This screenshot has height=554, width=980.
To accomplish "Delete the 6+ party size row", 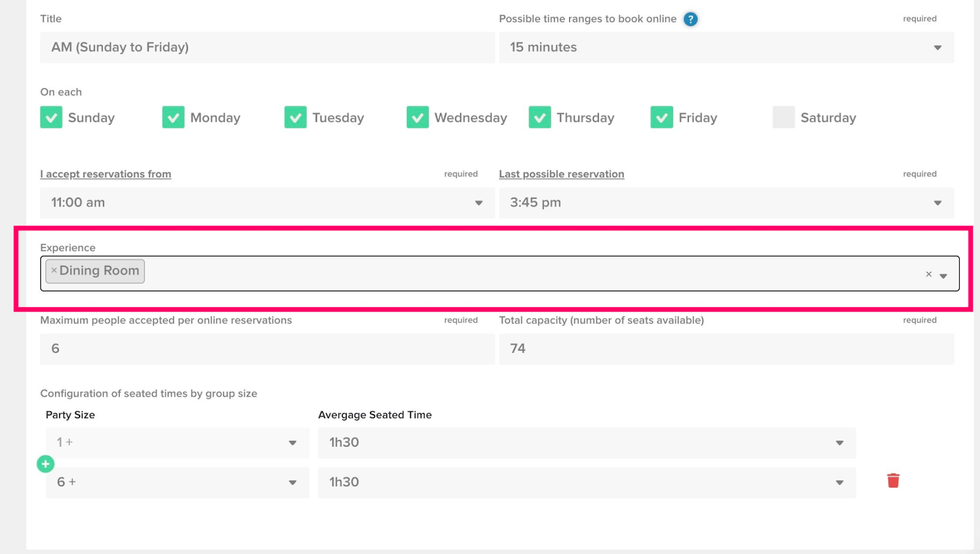I will (893, 481).
